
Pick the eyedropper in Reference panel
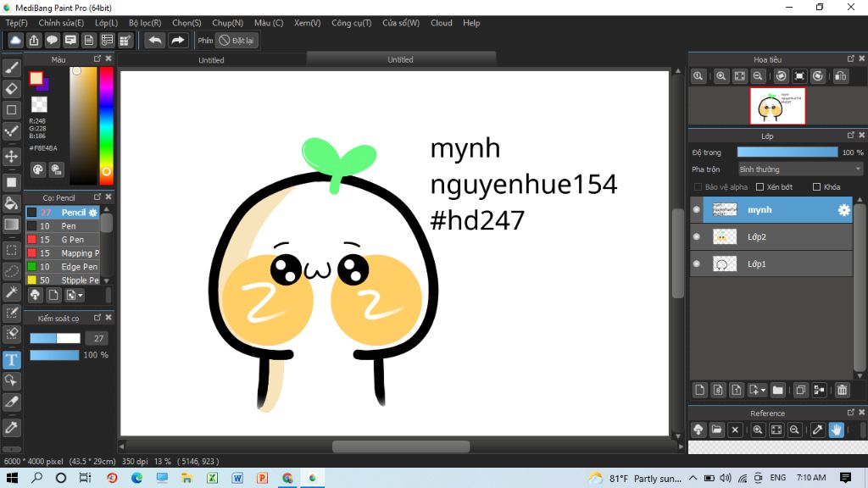pyautogui.click(x=817, y=430)
